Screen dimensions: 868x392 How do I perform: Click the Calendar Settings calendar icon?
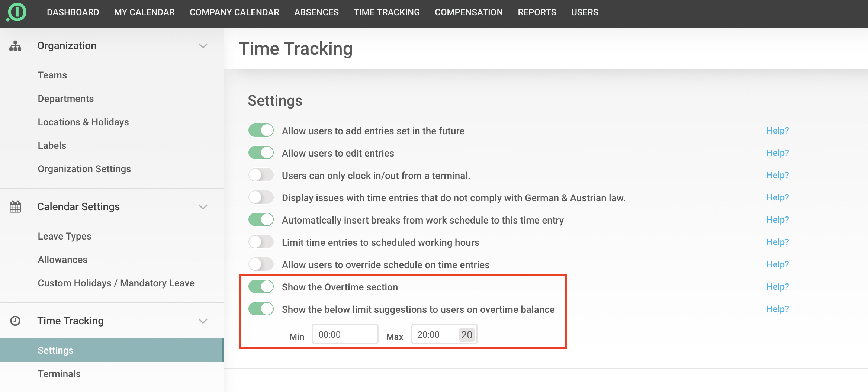(x=15, y=207)
